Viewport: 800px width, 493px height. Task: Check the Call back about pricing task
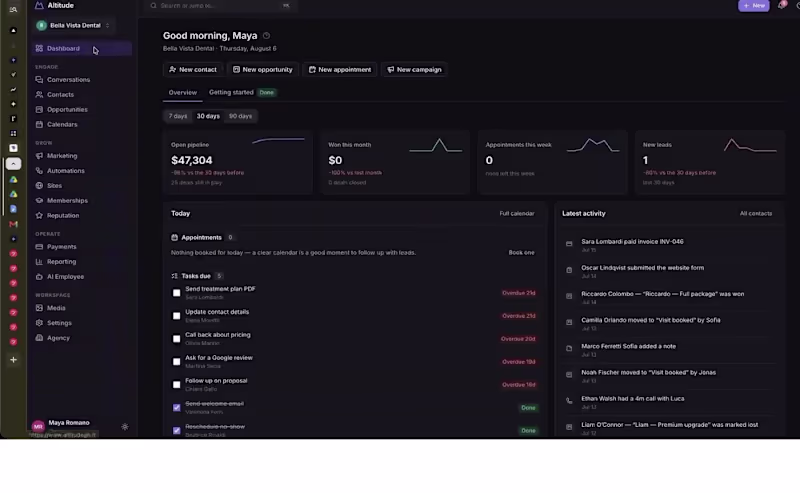pyautogui.click(x=177, y=339)
